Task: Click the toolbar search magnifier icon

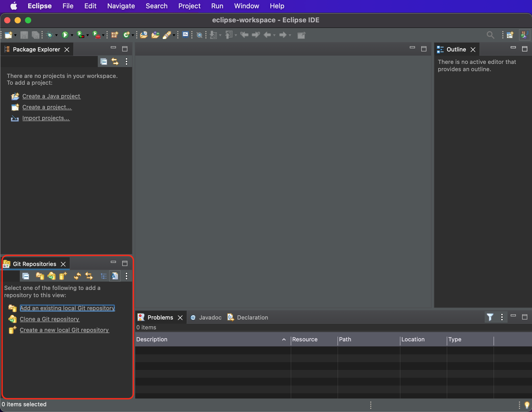Action: coord(490,35)
